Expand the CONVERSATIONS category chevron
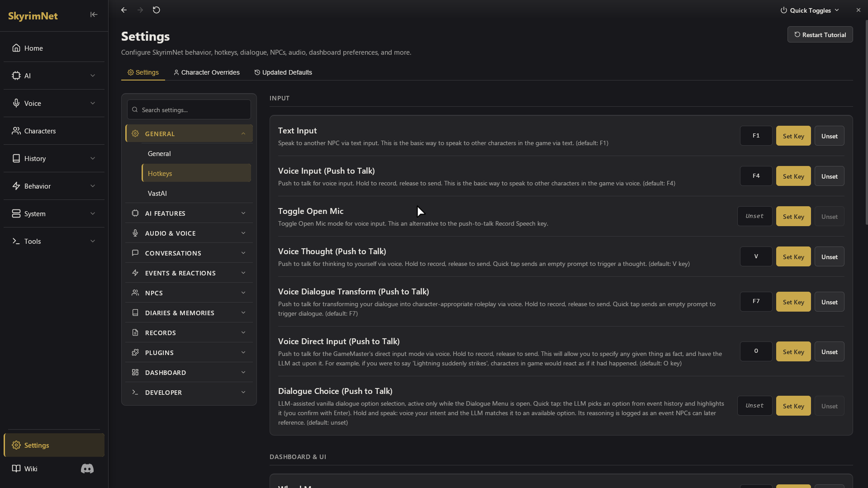Screen dimensions: 868x488 click(x=243, y=253)
